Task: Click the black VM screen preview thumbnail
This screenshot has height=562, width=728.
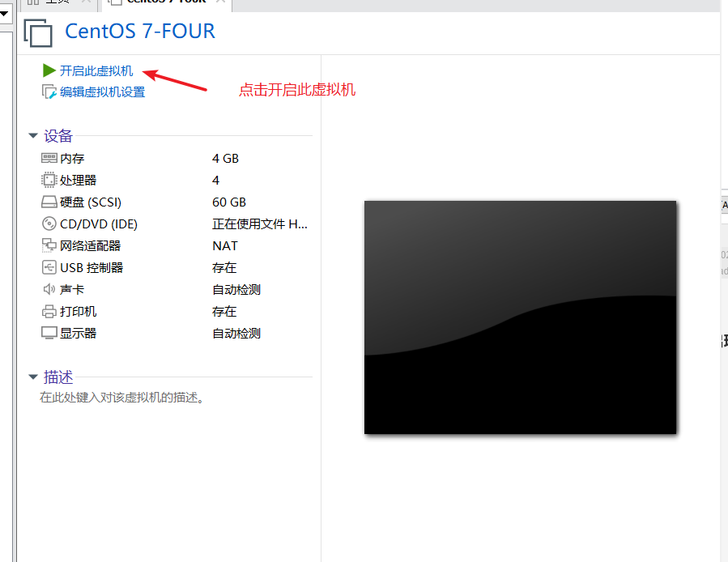Action: [x=520, y=317]
